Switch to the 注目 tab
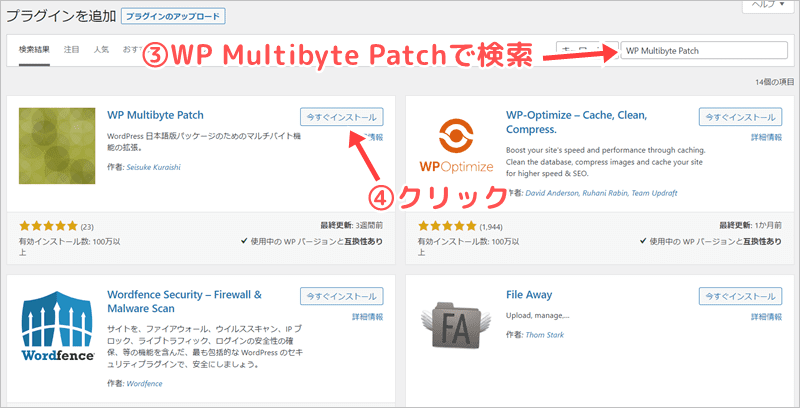The width and height of the screenshot is (800, 408). [72, 49]
